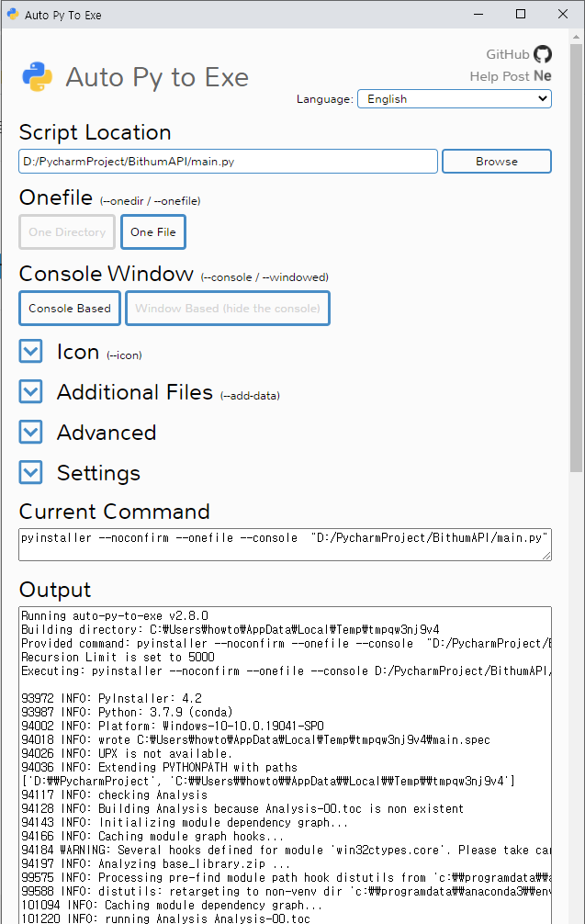This screenshot has height=924, width=585.
Task: Expand the Additional Files section chevron
Action: point(30,391)
